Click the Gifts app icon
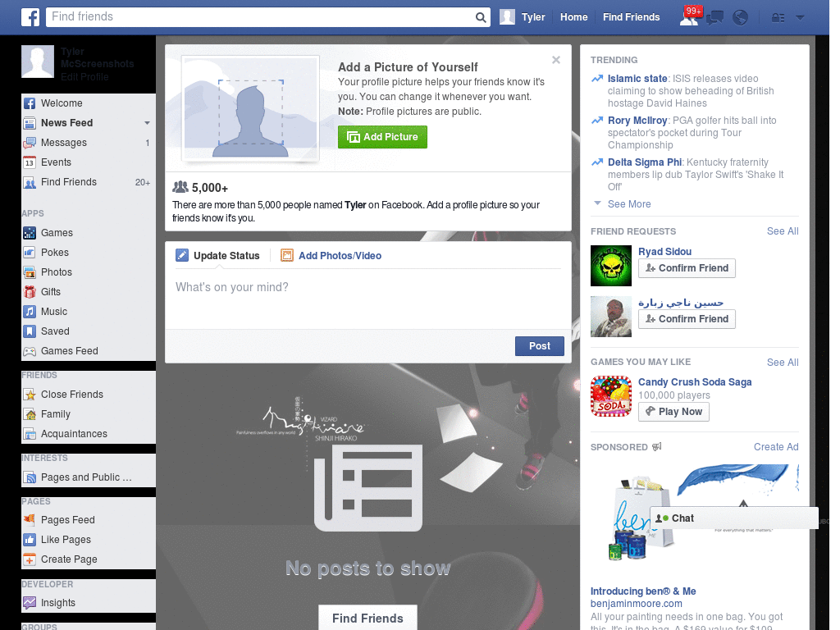This screenshot has height=630, width=840. [30, 292]
